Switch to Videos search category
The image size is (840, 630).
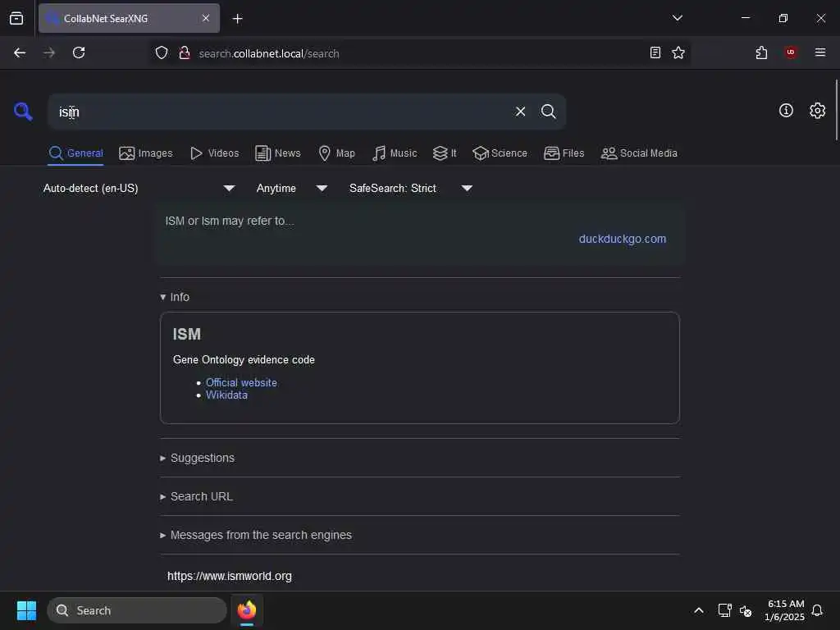pos(214,153)
